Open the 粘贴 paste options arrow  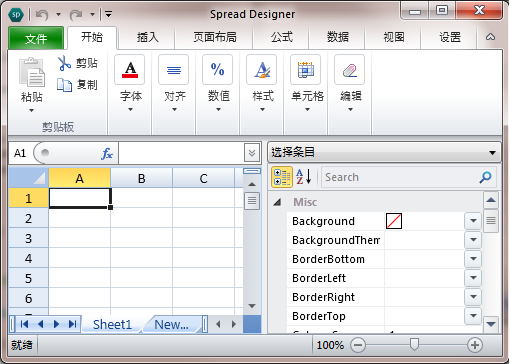point(31,110)
